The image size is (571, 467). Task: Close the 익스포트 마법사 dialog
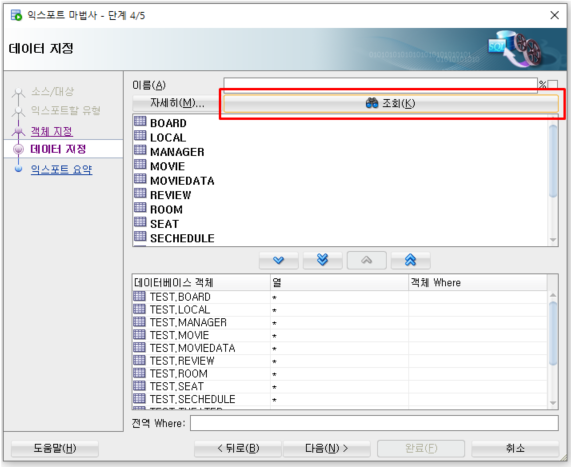[x=554, y=15]
